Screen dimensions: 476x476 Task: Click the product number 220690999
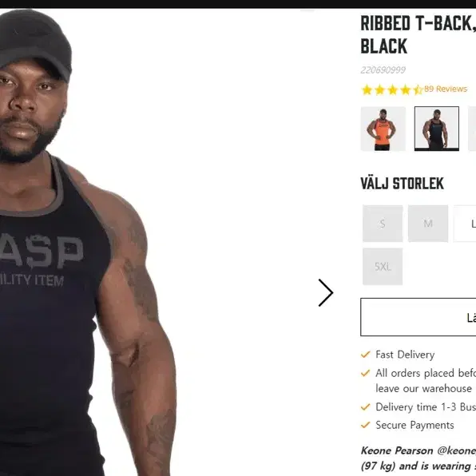tap(383, 70)
